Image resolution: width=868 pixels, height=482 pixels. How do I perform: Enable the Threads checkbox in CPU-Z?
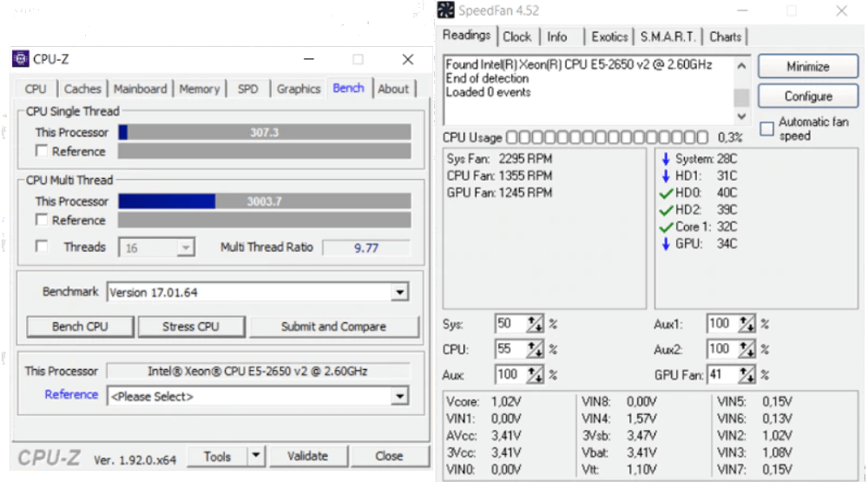tap(42, 246)
